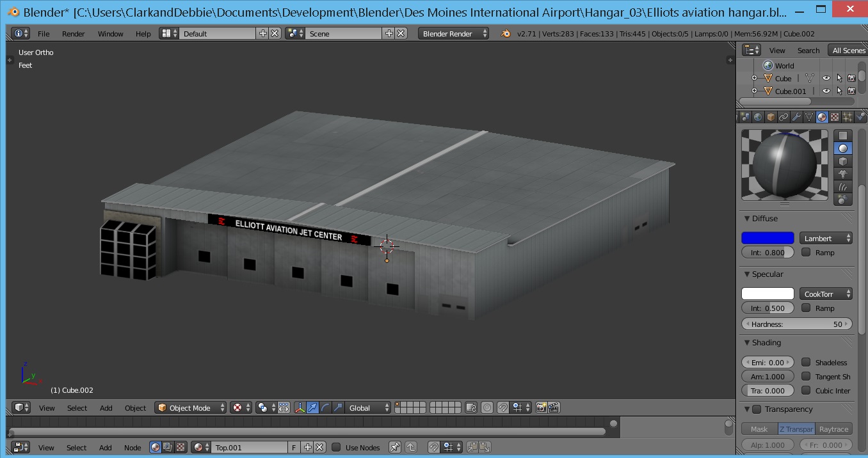Click the translate manipulator arrow icon
The image size is (868, 458).
(312, 407)
